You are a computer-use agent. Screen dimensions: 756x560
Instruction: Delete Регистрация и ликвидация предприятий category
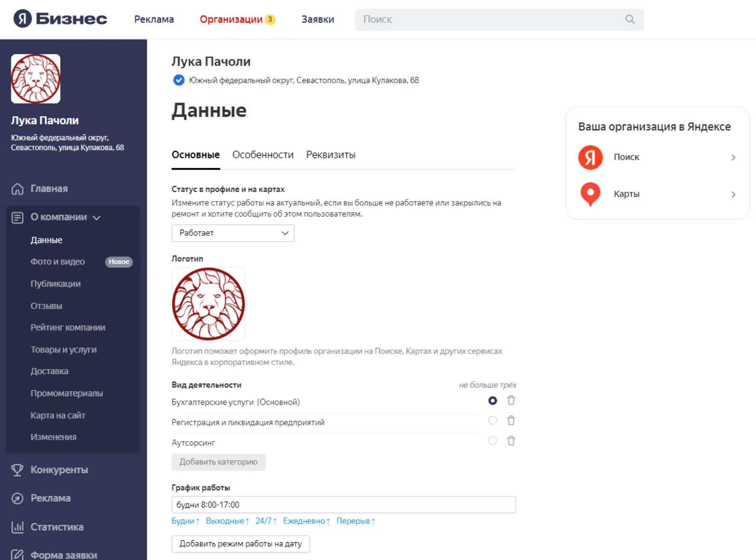click(511, 421)
